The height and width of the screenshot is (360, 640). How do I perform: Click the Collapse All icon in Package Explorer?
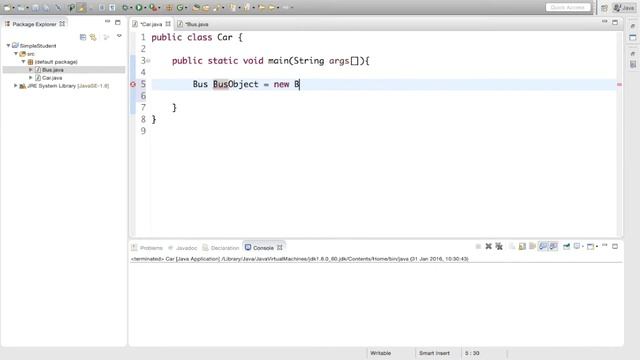coord(83,37)
